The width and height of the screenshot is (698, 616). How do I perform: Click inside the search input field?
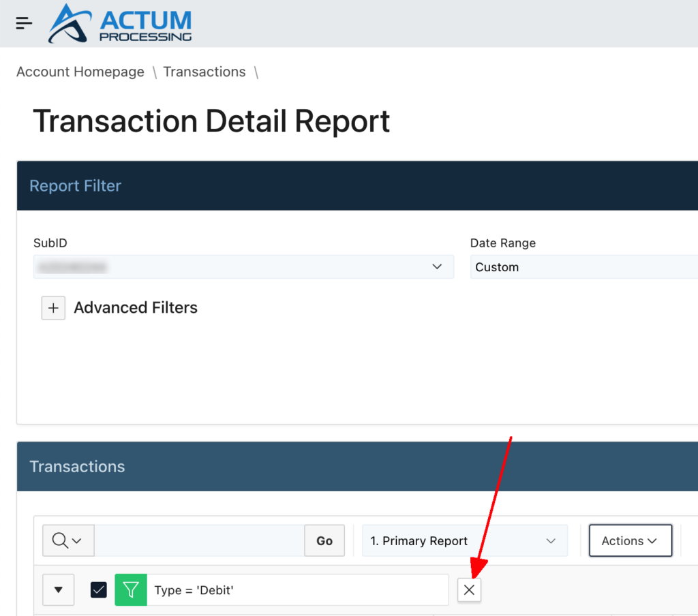coord(198,540)
